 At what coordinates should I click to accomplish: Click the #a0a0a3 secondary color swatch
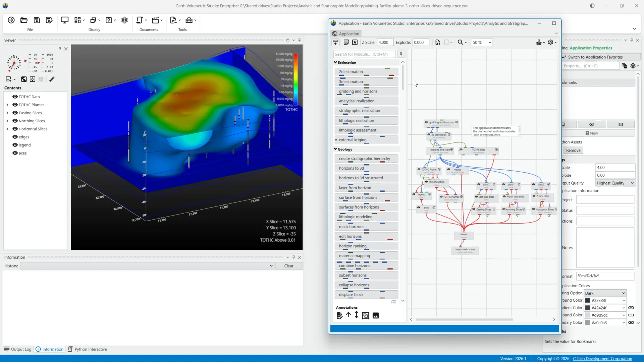coord(588,322)
